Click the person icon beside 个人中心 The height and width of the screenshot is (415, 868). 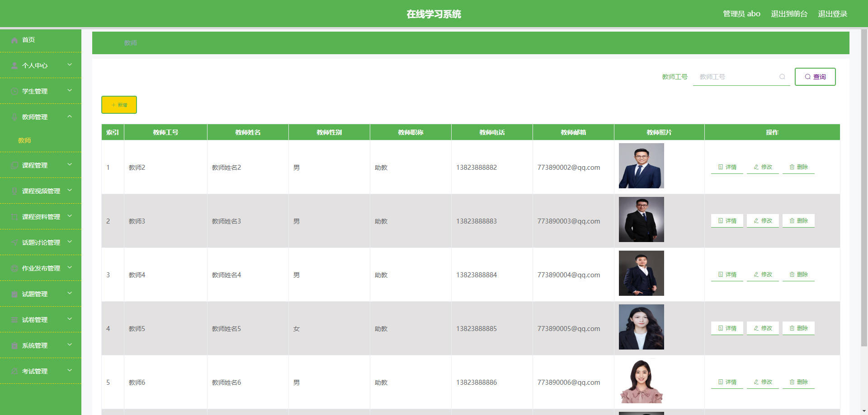click(14, 66)
